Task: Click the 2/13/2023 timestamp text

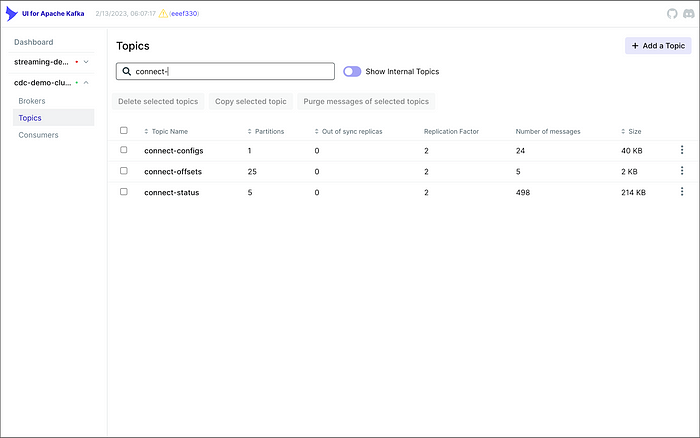Action: pos(125,14)
